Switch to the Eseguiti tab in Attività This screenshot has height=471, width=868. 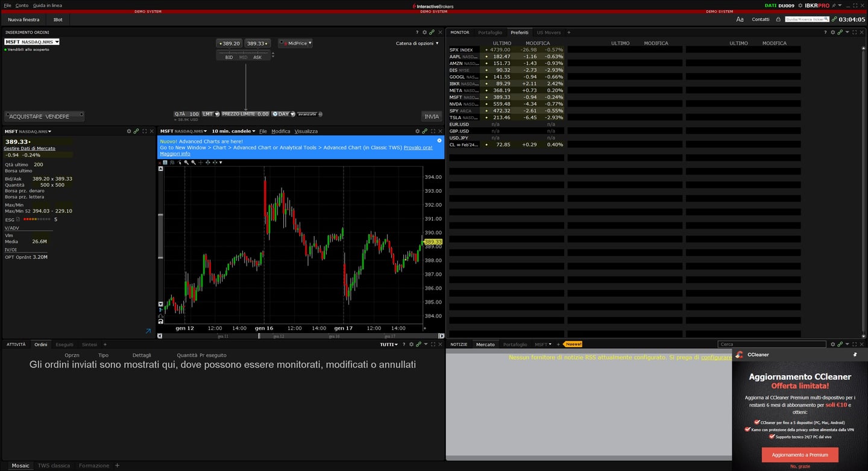tap(64, 345)
